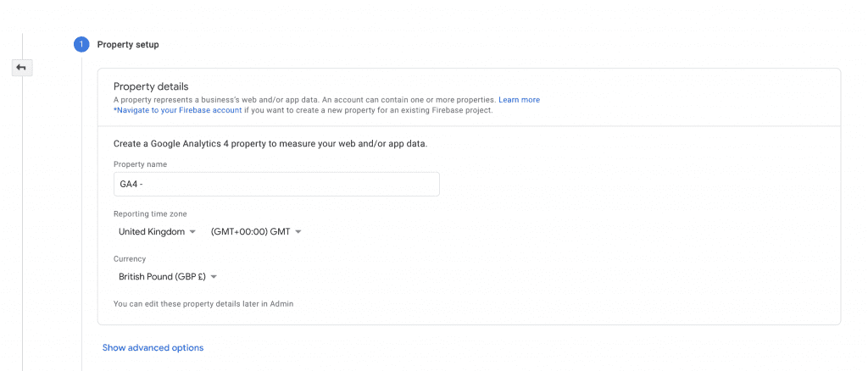868x371 pixels.
Task: Click the arrow beside (GMT+00:00) GMT
Action: click(298, 232)
